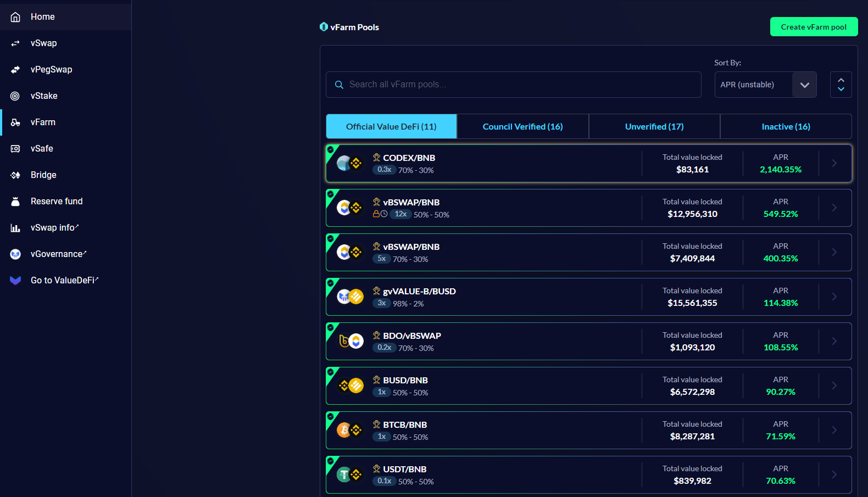Screen dimensions: 868x497
Task: Click the trophy icon next to BUSD/BNB
Action: point(376,380)
